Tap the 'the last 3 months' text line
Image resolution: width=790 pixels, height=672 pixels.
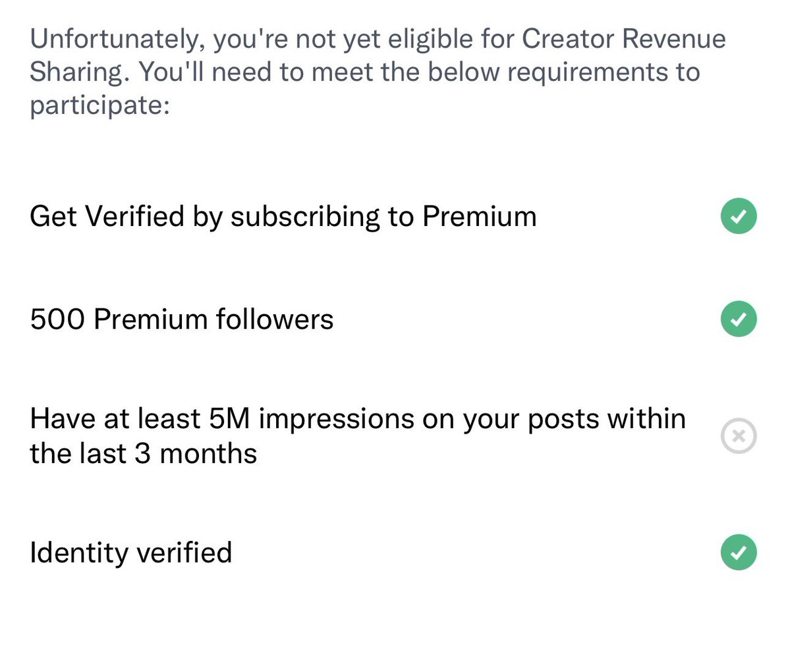(x=144, y=454)
